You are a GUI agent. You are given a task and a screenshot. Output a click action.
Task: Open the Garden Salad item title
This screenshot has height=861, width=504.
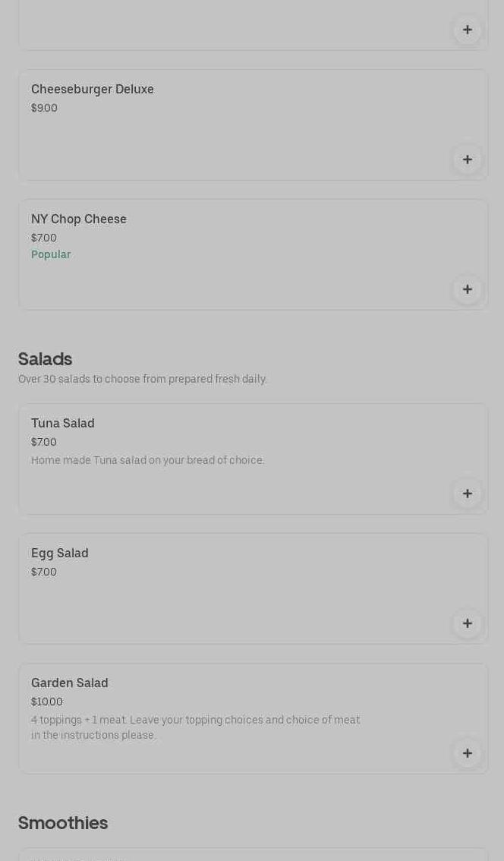(x=70, y=683)
